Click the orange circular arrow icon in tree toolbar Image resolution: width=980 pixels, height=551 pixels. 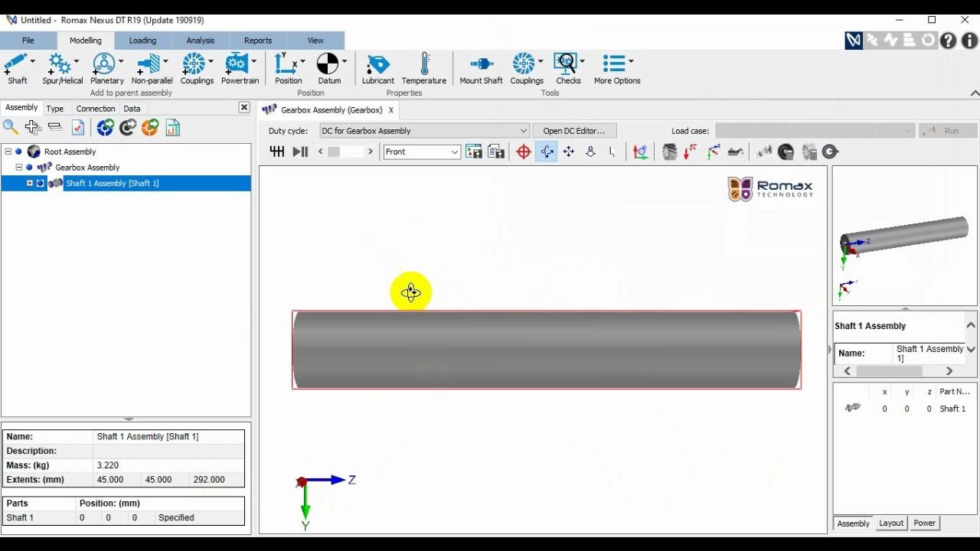click(150, 128)
